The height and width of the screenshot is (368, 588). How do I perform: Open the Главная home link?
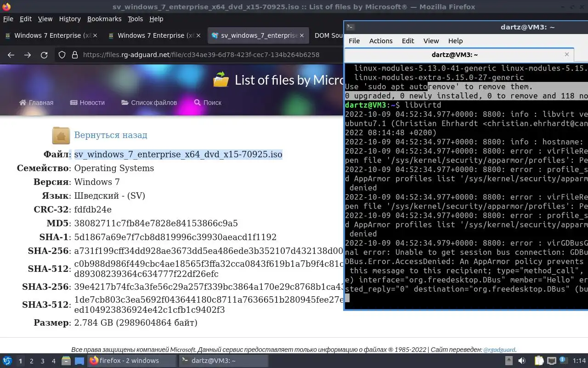pyautogui.click(x=36, y=103)
